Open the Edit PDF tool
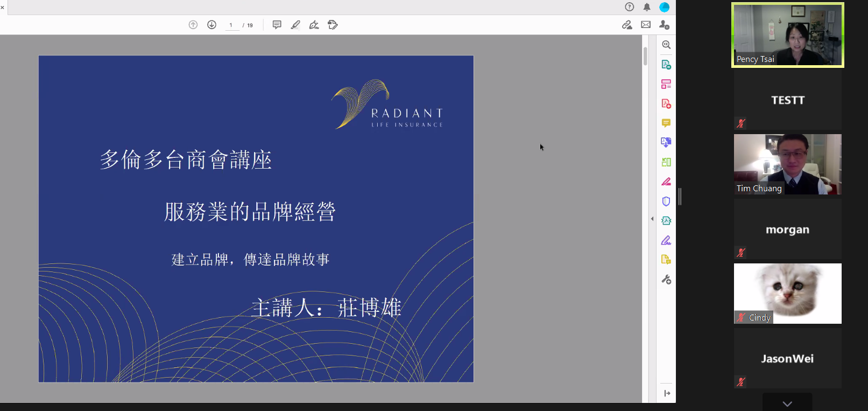Viewport: 868px width, 411px height. click(x=666, y=84)
